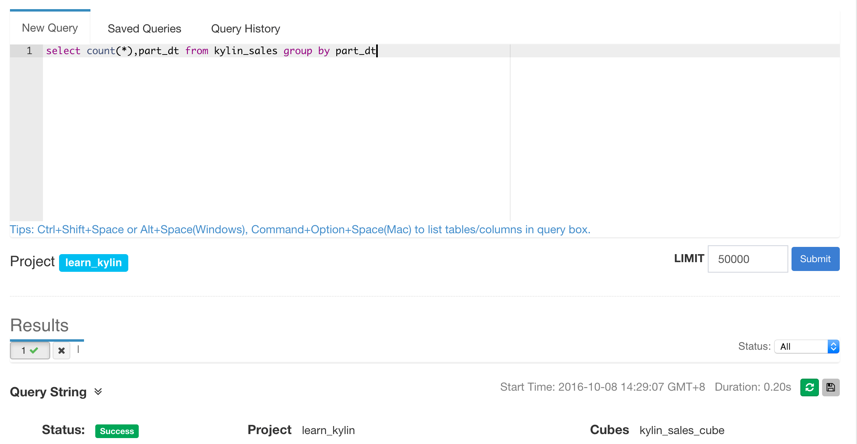857x444 pixels.
Task: Click the blue Tips shortcut text
Action: tap(300, 230)
